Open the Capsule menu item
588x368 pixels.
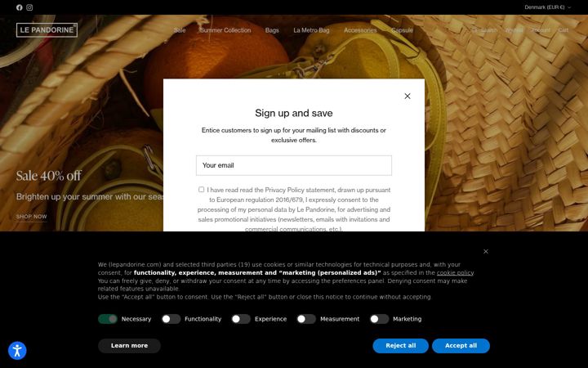tap(402, 30)
